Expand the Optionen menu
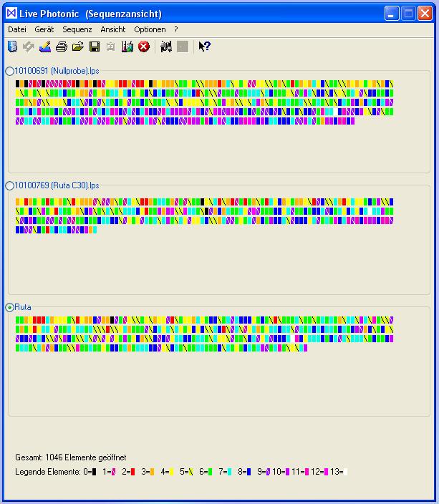The width and height of the screenshot is (439, 504). (x=150, y=29)
